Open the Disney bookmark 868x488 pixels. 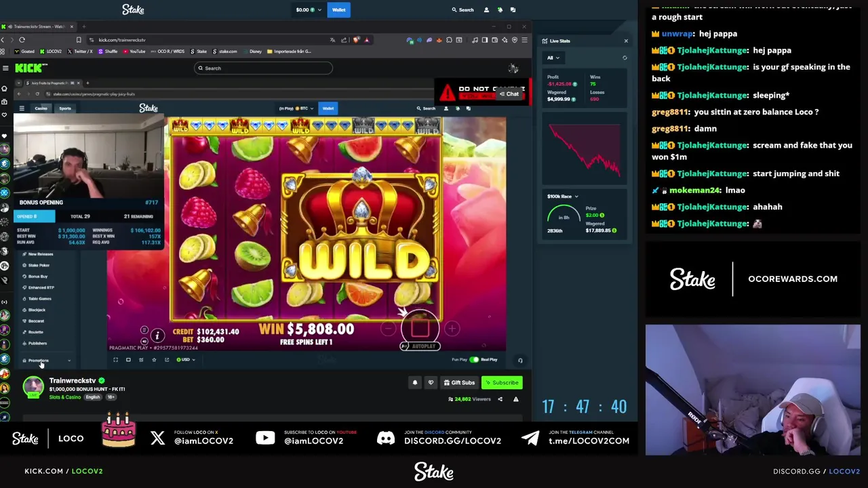point(252,52)
